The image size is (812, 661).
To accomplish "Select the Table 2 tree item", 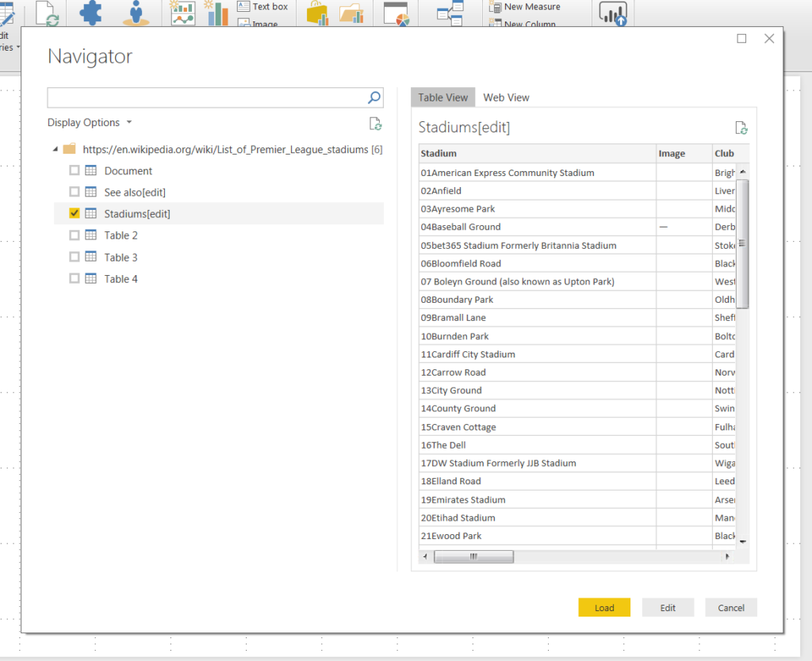I will (x=121, y=235).
